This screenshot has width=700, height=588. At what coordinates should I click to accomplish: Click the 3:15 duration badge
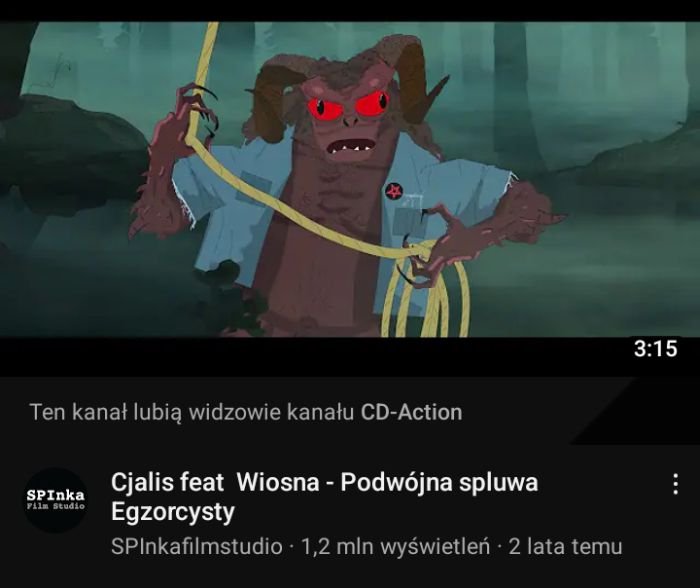point(655,349)
